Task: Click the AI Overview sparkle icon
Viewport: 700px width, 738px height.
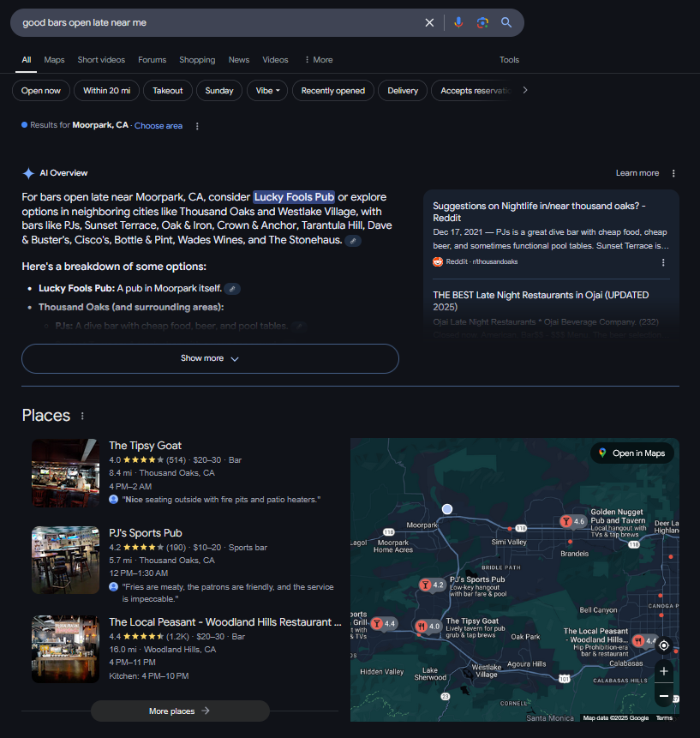Action: (x=28, y=173)
